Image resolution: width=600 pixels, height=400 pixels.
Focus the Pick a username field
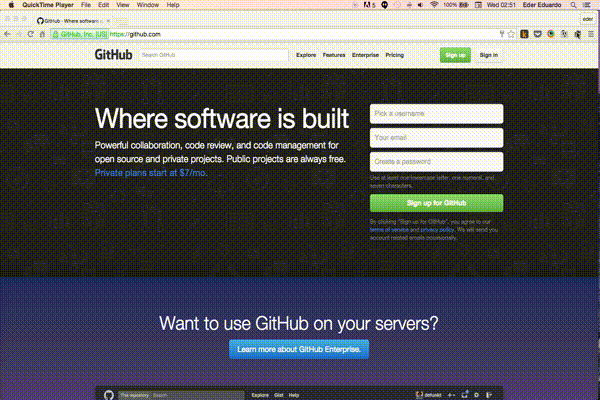point(436,114)
